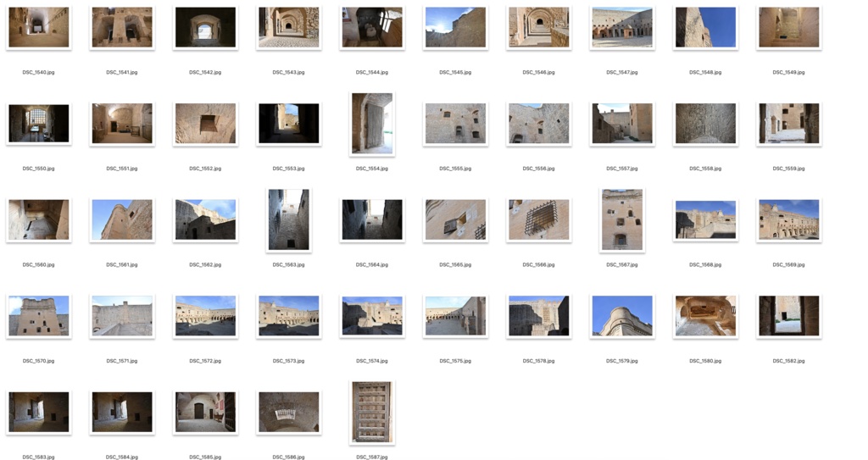Select the file name text DSC_1578.jpg
This screenshot has height=460, width=868.
[x=538, y=361]
